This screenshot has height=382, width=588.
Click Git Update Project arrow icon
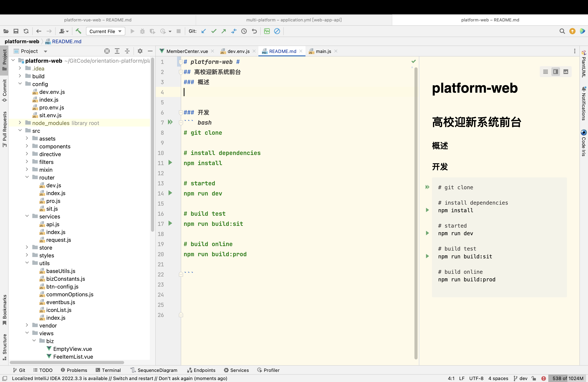204,31
